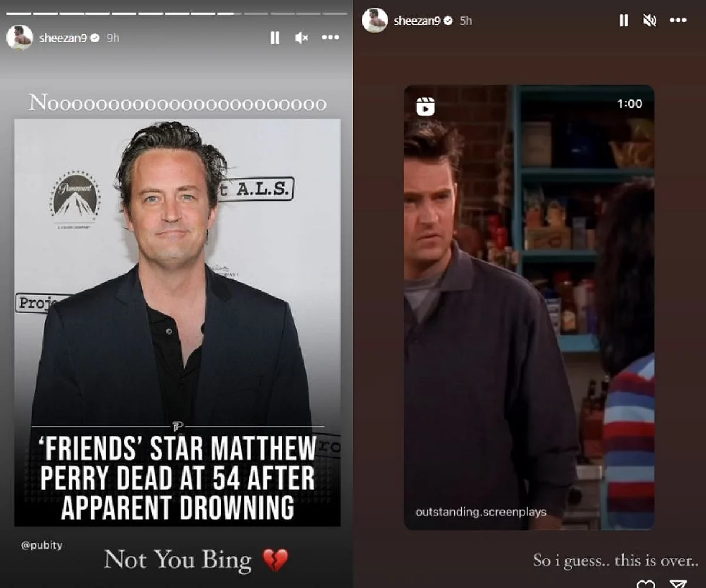This screenshot has height=588, width=706.
Task: Open the sheezan9 username on right story
Action: coord(418,21)
